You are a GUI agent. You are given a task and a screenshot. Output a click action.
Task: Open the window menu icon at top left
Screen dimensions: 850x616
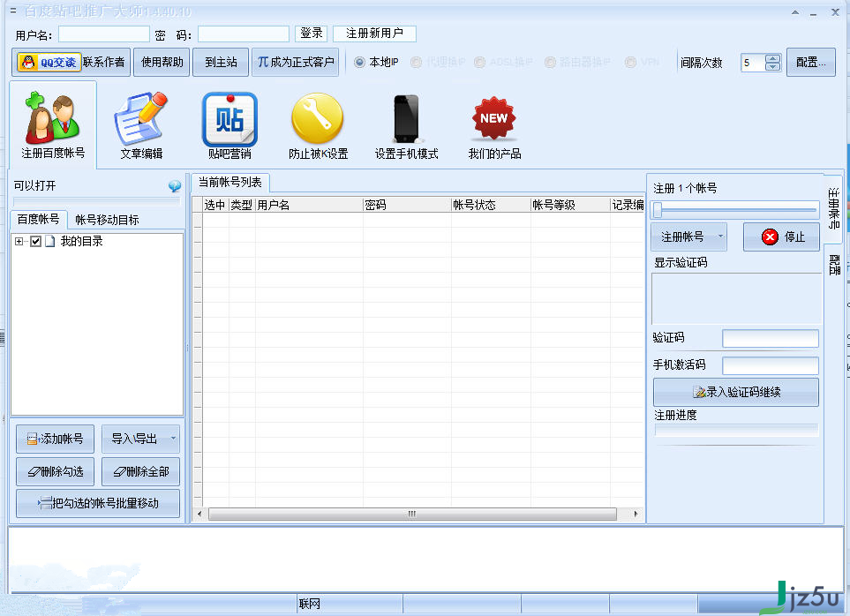click(13, 11)
